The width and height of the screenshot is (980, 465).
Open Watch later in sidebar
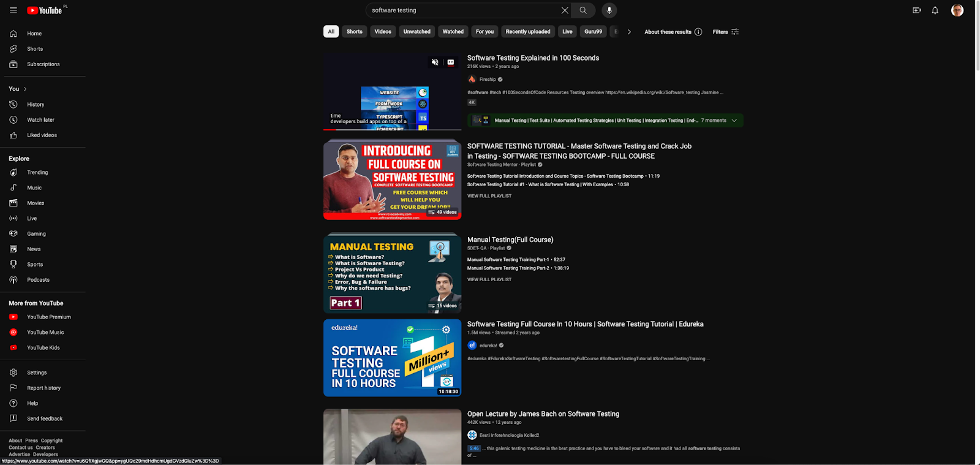click(x=40, y=120)
